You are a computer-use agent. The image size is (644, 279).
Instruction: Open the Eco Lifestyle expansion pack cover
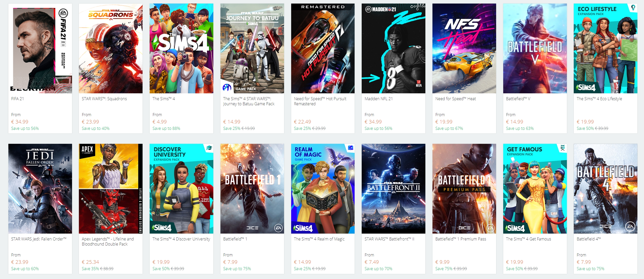click(x=605, y=48)
